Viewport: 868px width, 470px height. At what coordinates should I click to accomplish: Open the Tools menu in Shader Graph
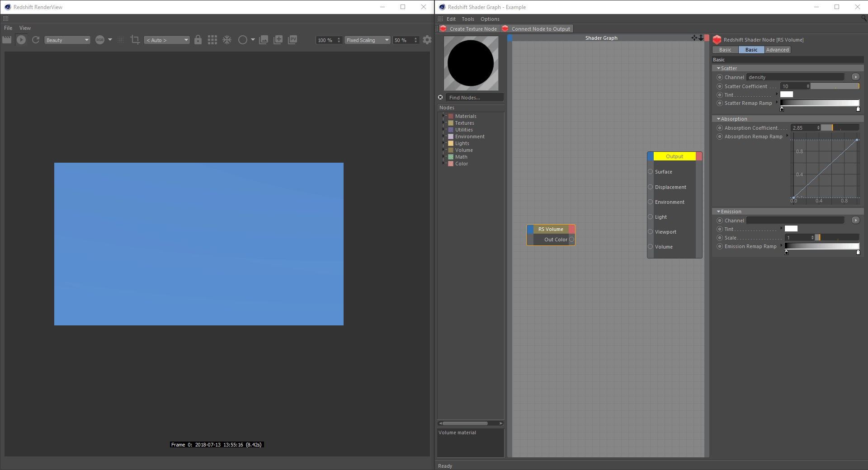click(467, 19)
